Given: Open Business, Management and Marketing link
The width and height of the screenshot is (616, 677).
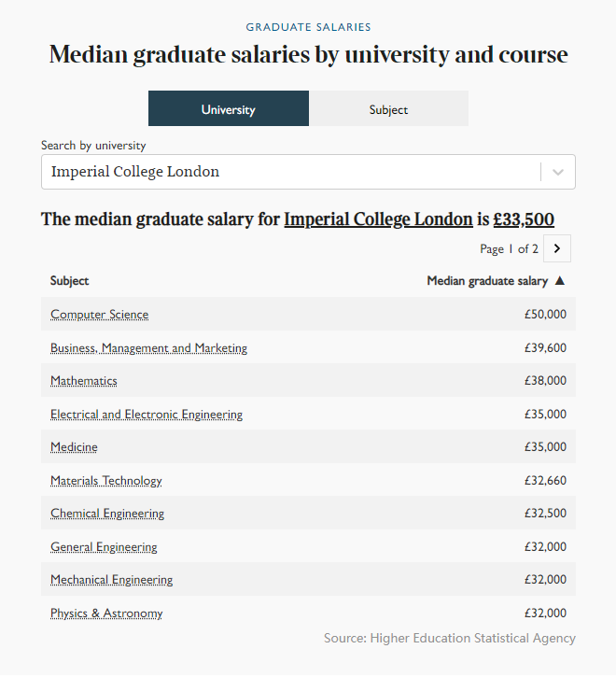Looking at the screenshot, I should 148,348.
